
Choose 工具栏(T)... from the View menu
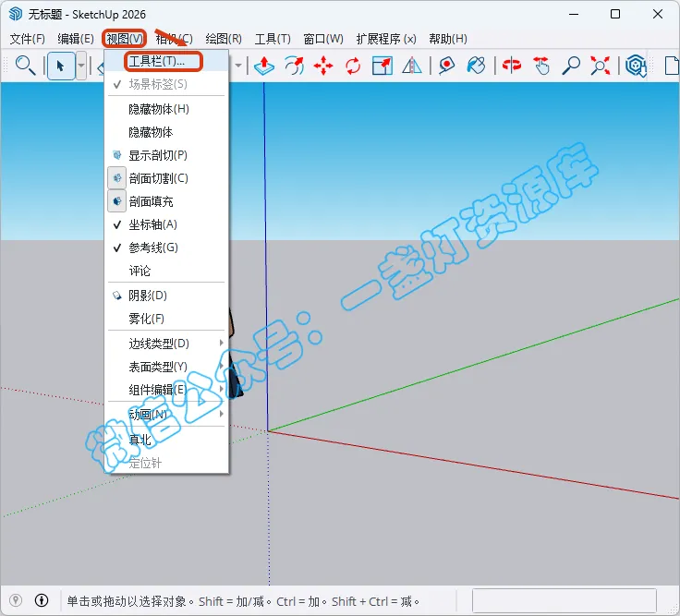pyautogui.click(x=166, y=61)
